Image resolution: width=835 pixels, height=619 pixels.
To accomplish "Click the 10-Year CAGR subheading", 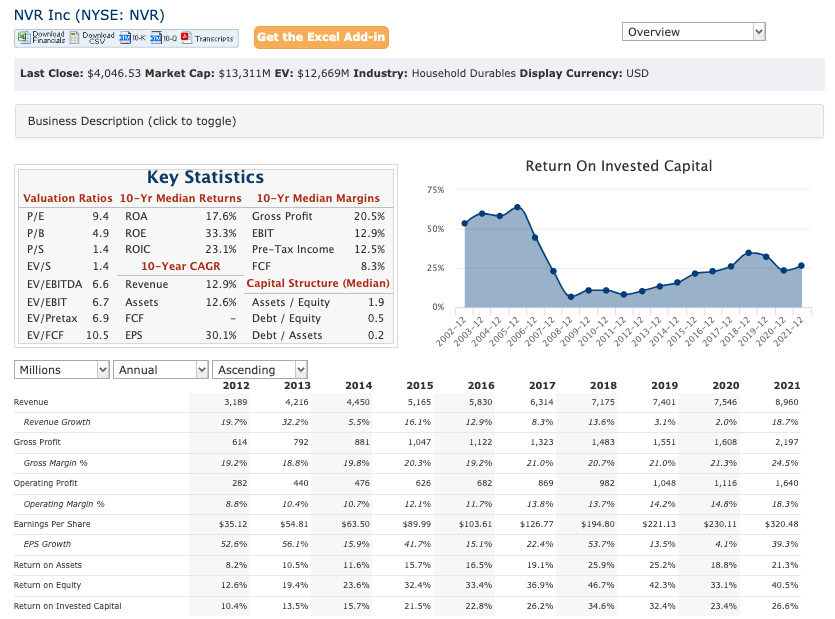I will 181,266.
